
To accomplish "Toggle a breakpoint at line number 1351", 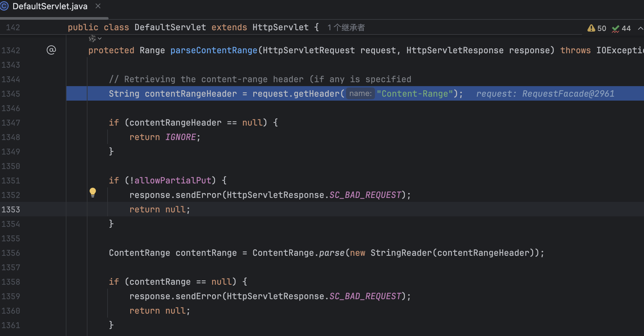I will (x=11, y=181).
